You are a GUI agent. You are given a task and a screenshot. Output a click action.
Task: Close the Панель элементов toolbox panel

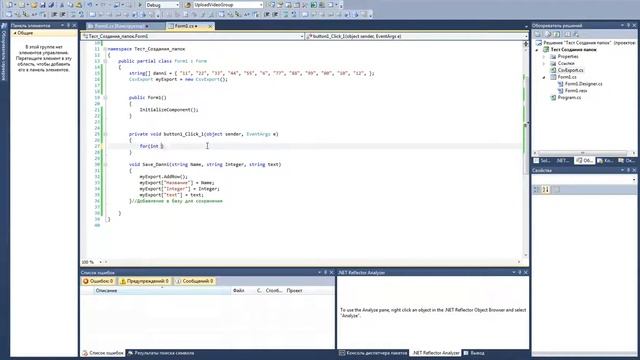tap(74, 26)
